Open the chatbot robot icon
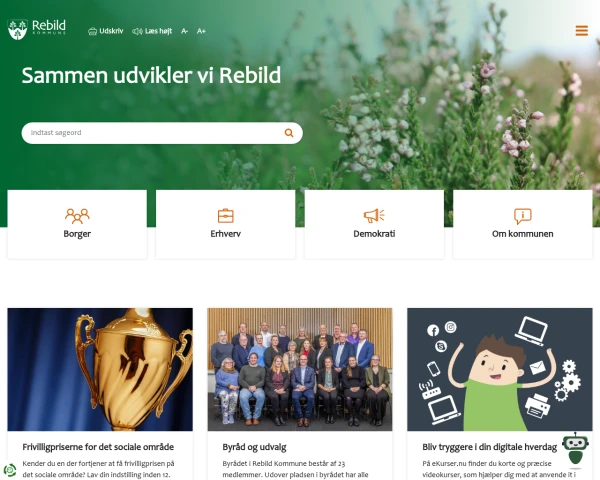 coord(575,449)
